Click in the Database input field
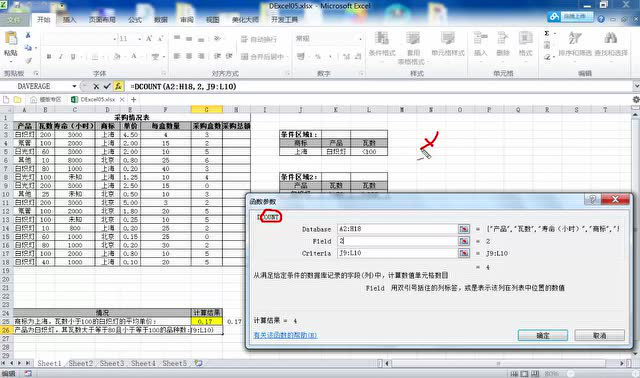The image size is (640, 378). tap(398, 229)
